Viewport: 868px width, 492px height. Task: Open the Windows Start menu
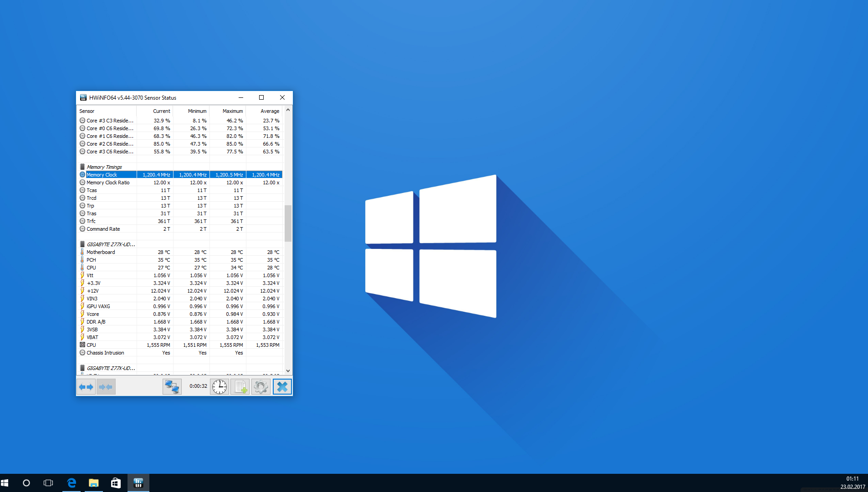pos(5,483)
